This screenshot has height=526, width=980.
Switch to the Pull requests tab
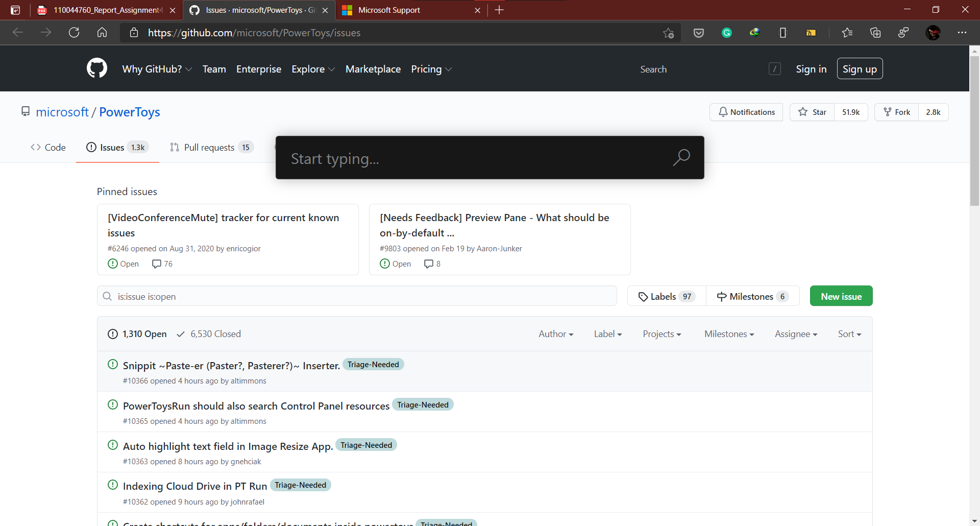coord(210,147)
